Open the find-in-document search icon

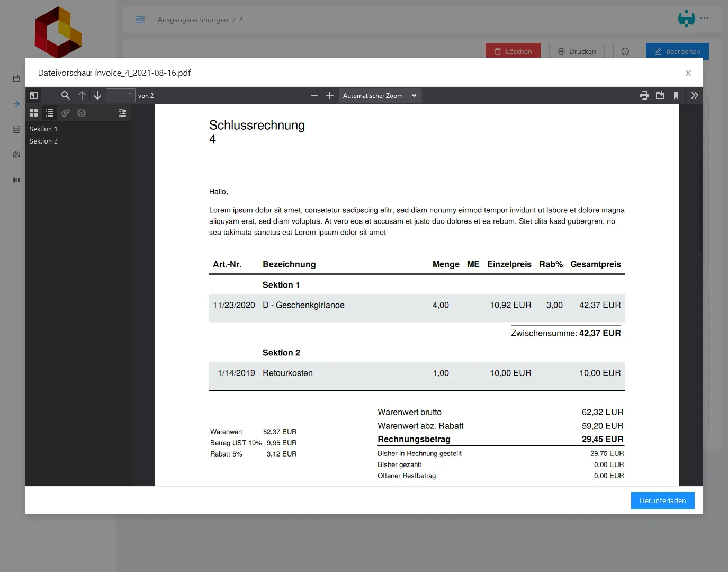coord(65,95)
